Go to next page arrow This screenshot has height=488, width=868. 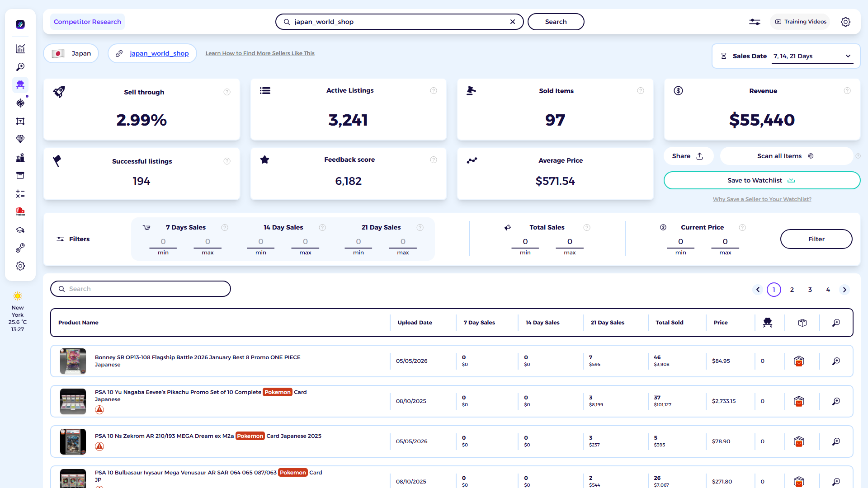844,290
